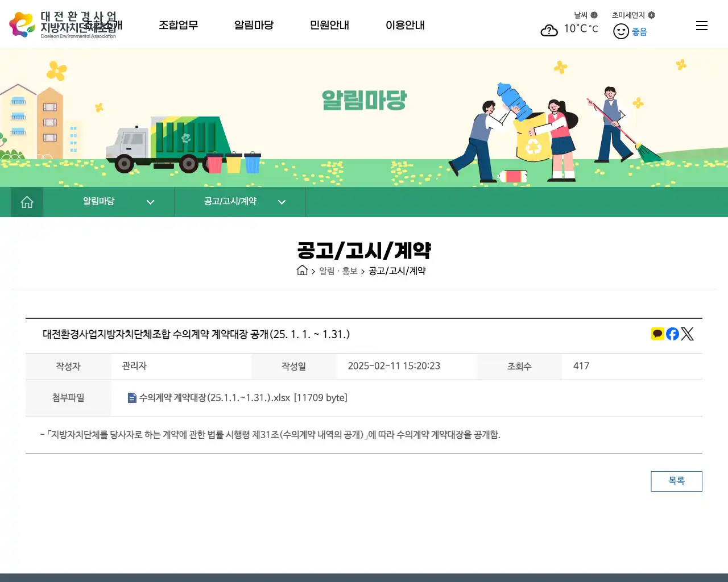Click the 목록 button
Viewport: 728px width, 582px height.
(x=676, y=481)
